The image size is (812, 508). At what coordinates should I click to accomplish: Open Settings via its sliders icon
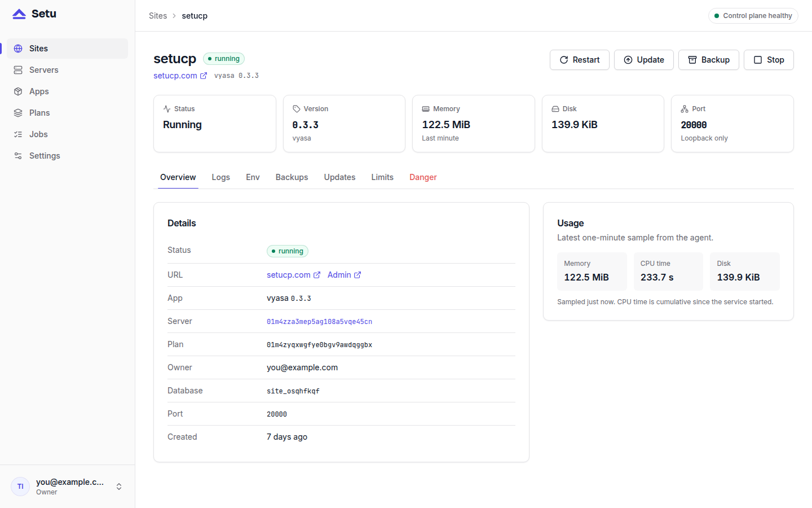point(18,156)
